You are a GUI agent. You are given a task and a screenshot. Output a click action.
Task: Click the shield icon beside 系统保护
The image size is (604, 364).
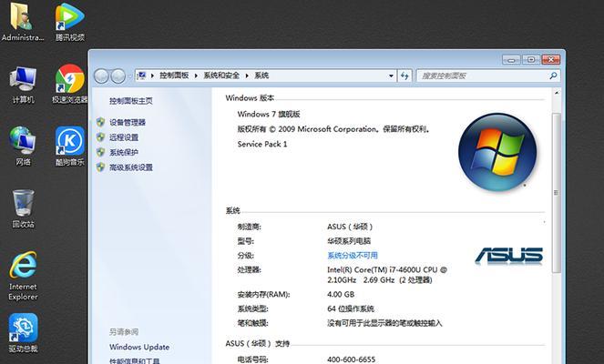[x=100, y=152]
